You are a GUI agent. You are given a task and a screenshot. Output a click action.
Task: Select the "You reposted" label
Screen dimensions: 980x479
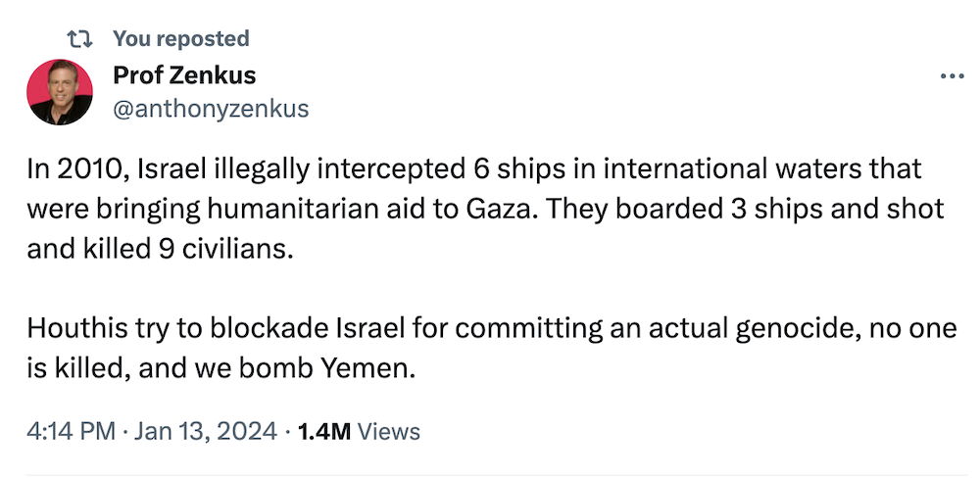(181, 39)
